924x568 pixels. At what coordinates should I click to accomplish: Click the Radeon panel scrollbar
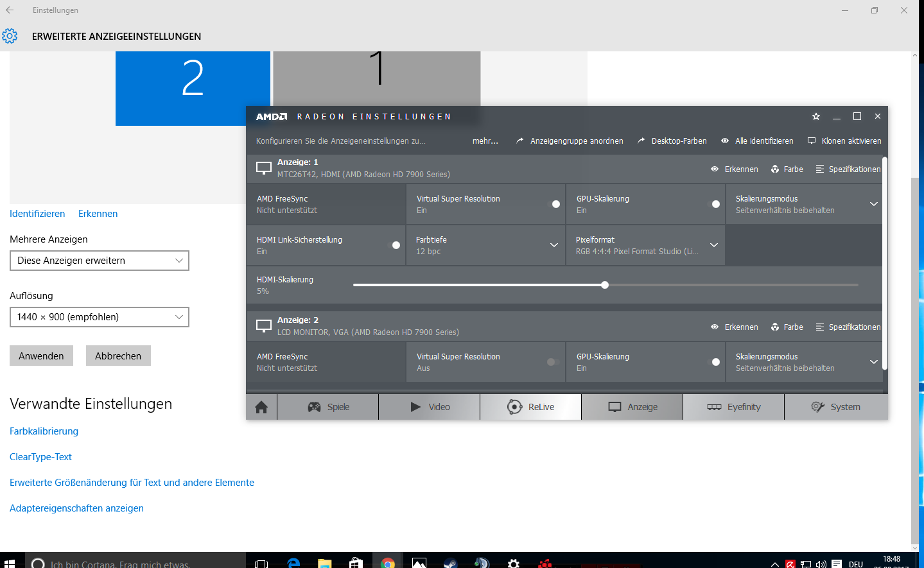(885, 263)
